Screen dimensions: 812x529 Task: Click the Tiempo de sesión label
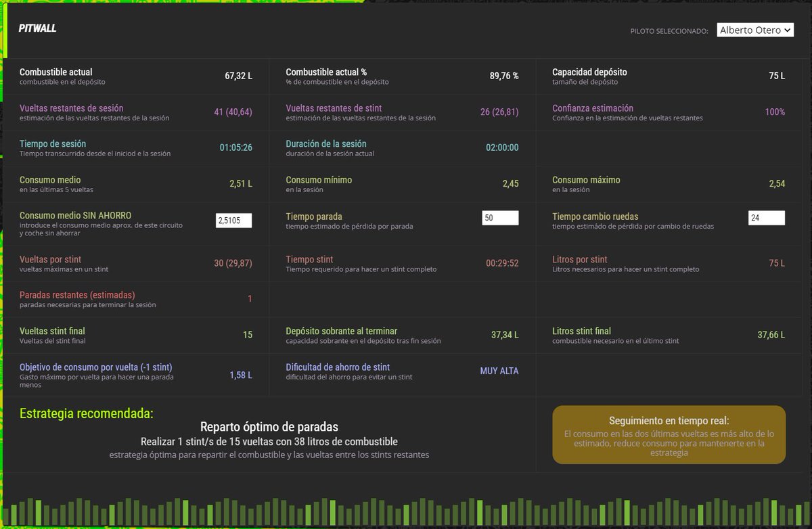(53, 143)
